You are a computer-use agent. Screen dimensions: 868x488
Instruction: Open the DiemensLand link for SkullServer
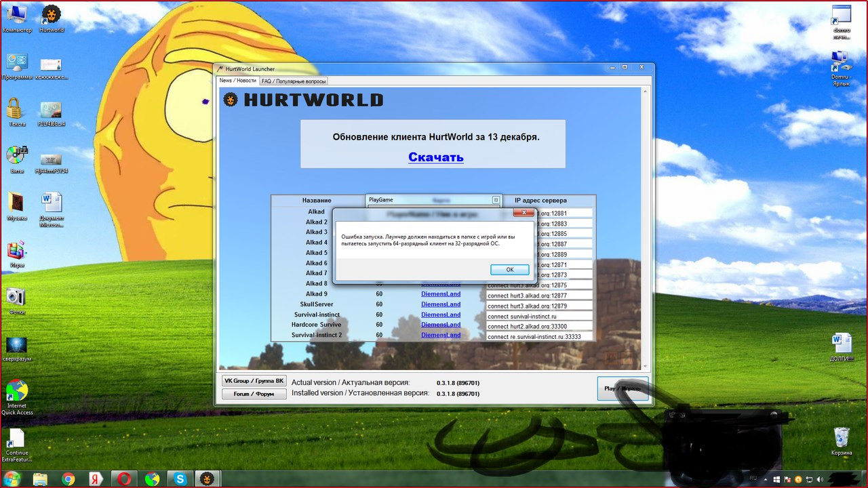[441, 304]
